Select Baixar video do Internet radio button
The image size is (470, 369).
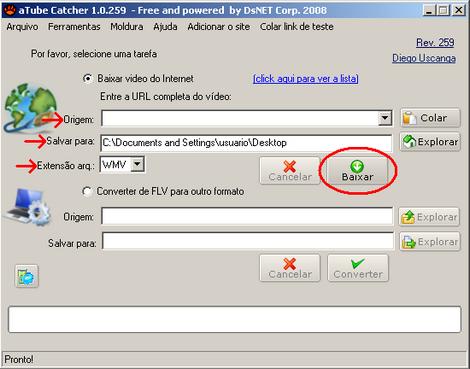point(87,79)
